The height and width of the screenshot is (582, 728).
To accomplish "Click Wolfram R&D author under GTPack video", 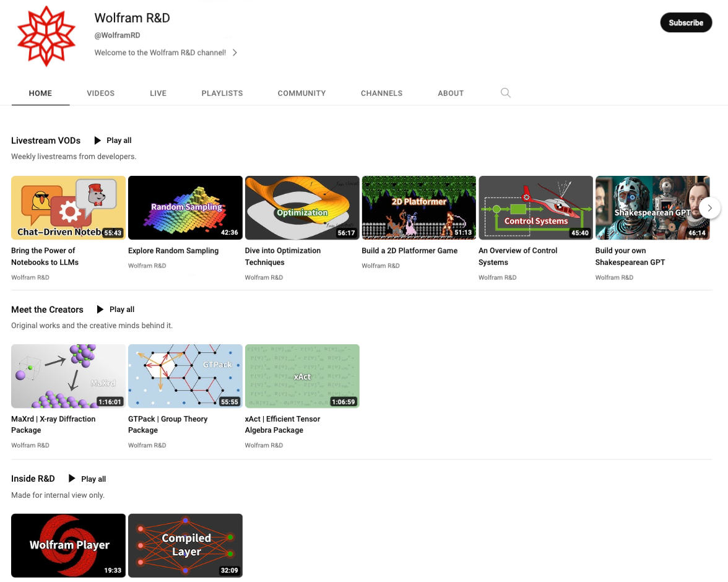I will (147, 445).
